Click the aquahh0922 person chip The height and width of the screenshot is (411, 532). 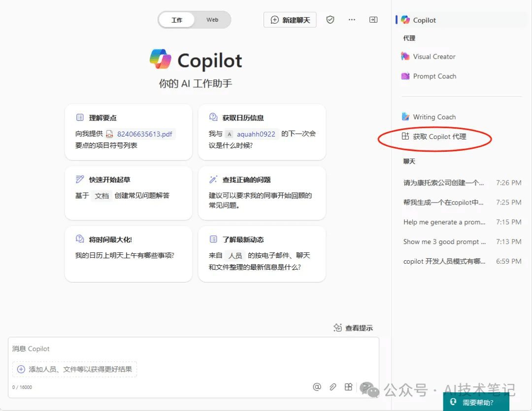[252, 134]
